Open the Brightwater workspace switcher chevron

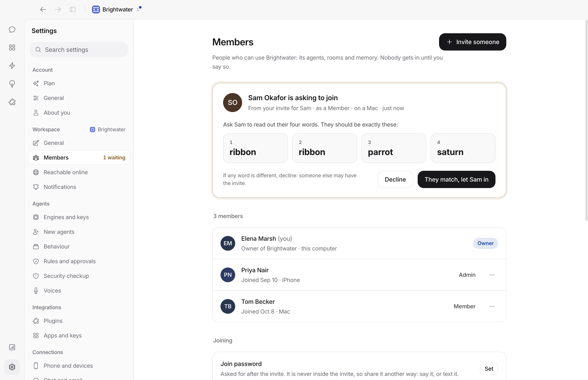[138, 9]
